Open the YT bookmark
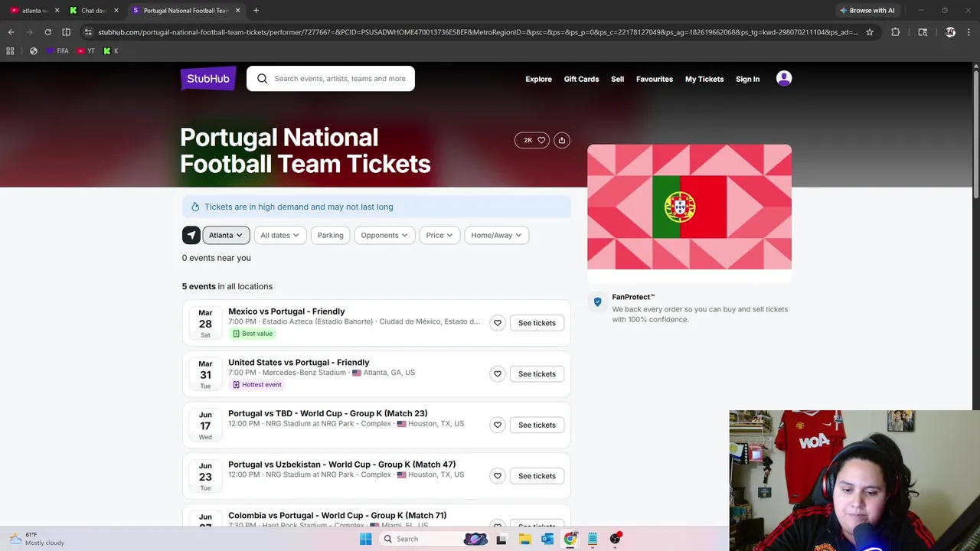 point(86,51)
